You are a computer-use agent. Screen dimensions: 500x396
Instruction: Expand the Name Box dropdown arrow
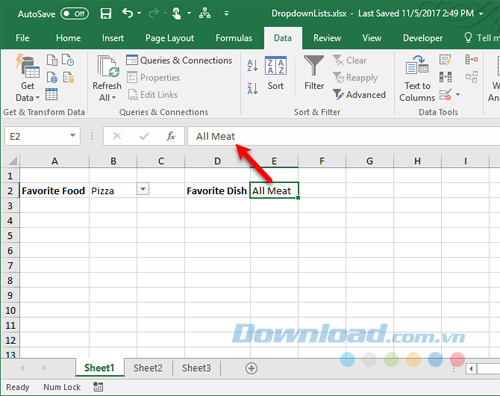(72, 136)
